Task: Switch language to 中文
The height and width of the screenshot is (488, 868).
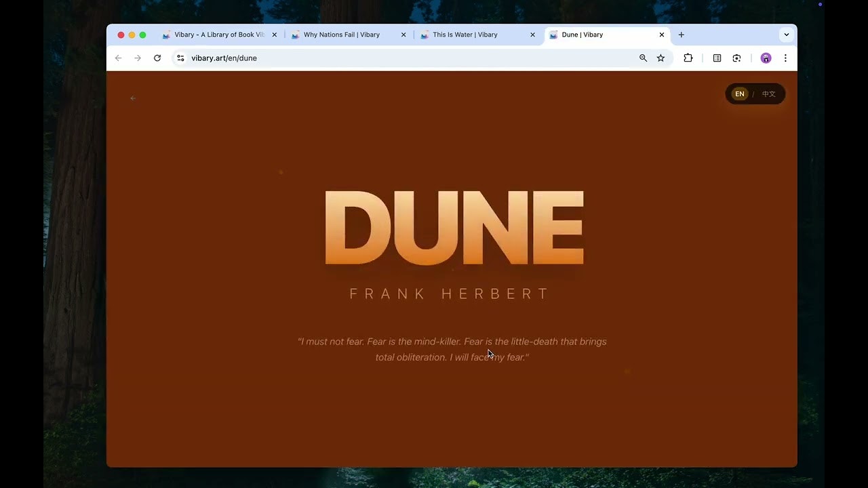Action: point(768,94)
